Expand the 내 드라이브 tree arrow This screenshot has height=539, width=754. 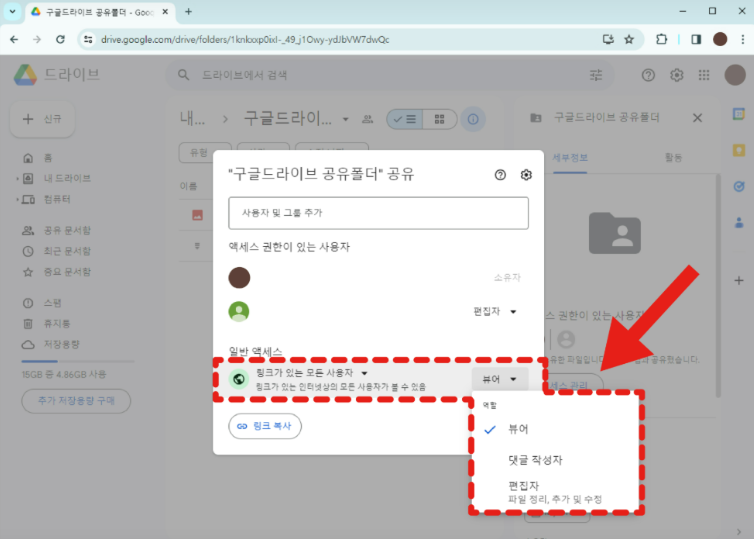(x=17, y=178)
